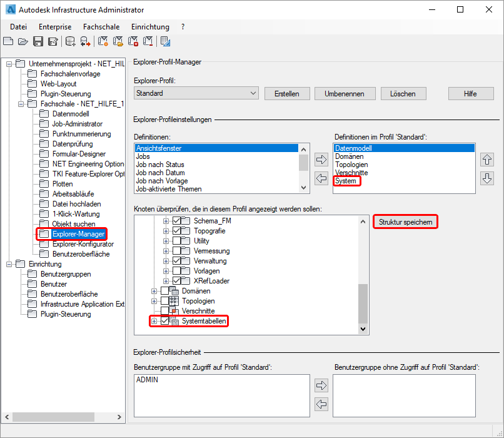Uncheck the Topografie checkbox
The width and height of the screenshot is (504, 438).
176,231
